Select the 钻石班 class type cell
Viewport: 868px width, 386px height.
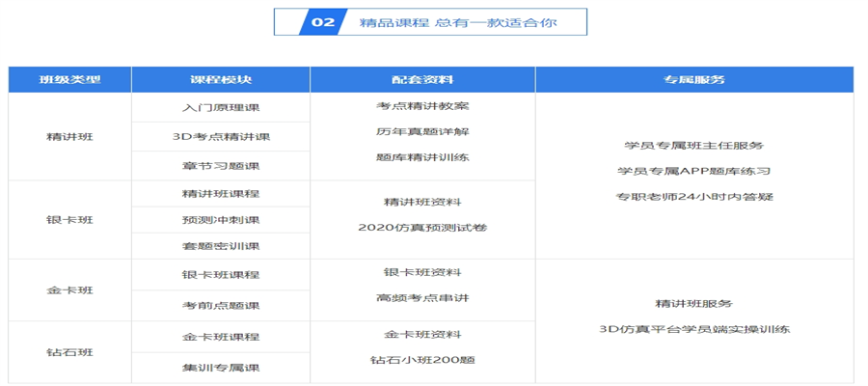[69, 352]
